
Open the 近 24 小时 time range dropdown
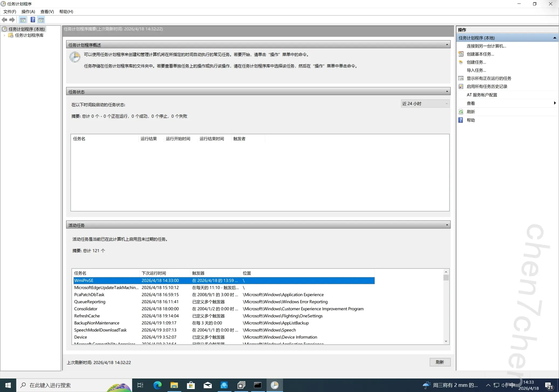[425, 104]
